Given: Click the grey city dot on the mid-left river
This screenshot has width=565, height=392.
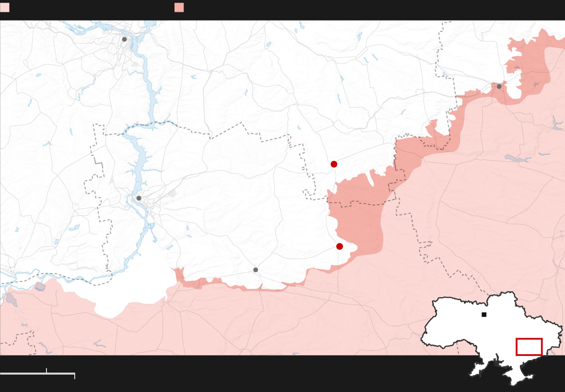Looking at the screenshot, I should point(139,198).
